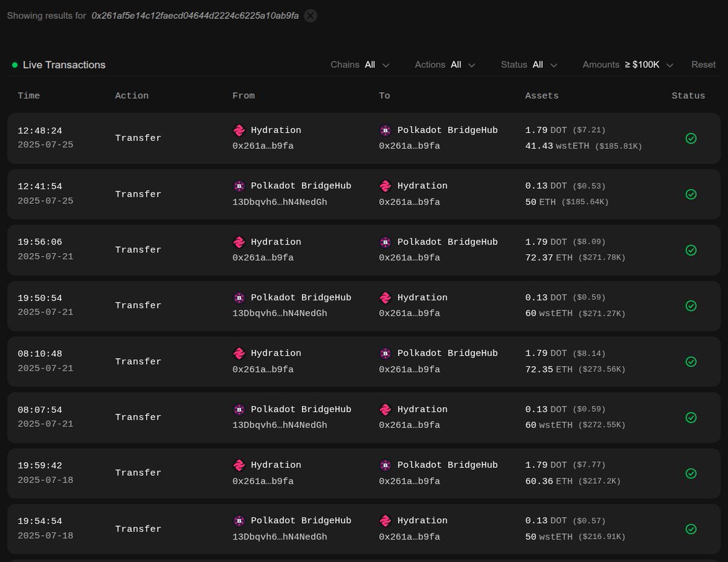728x562 pixels.
Task: Click Polkadot BridgeHub icon in 19:50:54 row
Action: [239, 298]
